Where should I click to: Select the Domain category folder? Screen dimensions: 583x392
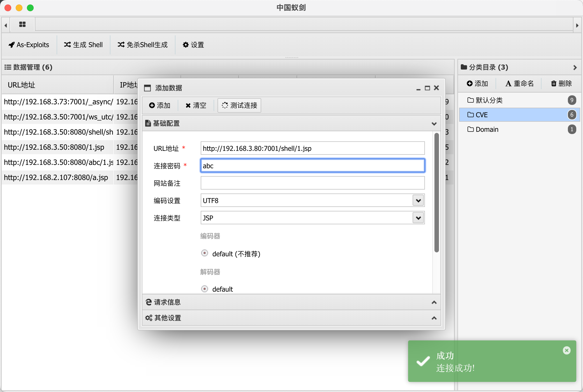[487, 129]
